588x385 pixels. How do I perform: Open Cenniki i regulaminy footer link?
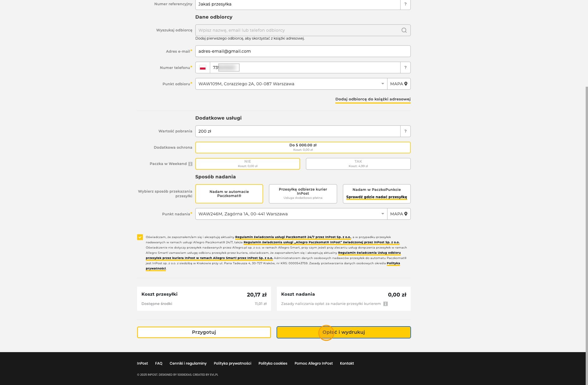click(188, 363)
